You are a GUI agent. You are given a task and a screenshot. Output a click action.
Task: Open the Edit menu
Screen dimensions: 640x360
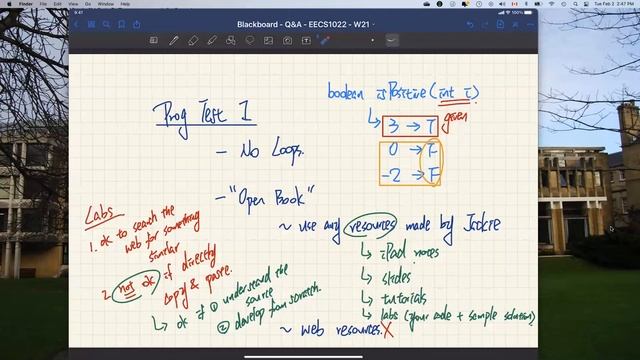pyautogui.click(x=58, y=4)
